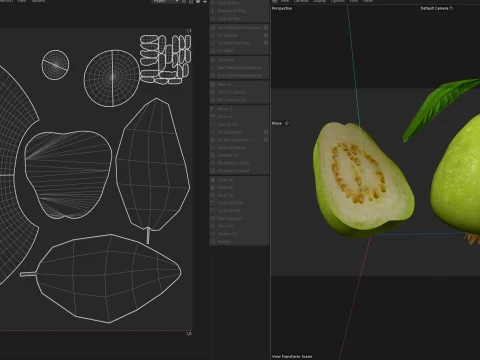
Task: Open settings gear for Set UVW from Projection
Action: (266, 27)
